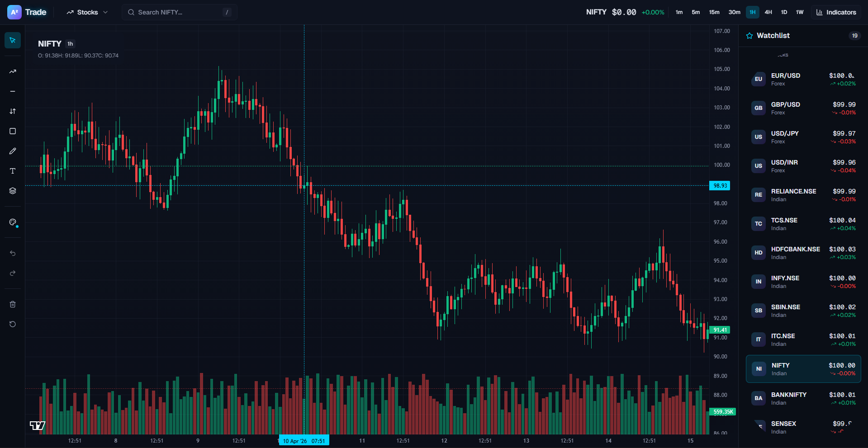The width and height of the screenshot is (868, 448).
Task: Select RELIANCE.NSE in the watchlist
Action: tap(803, 195)
